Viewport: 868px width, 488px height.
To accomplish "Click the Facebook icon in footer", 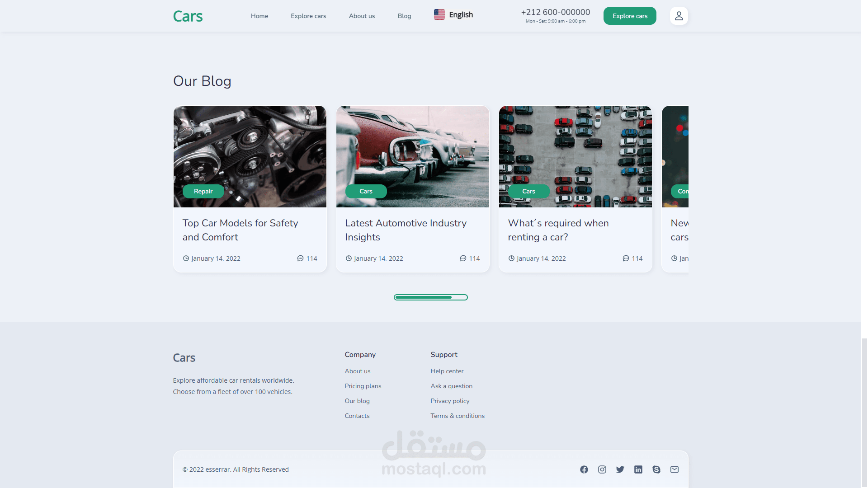I will (584, 469).
